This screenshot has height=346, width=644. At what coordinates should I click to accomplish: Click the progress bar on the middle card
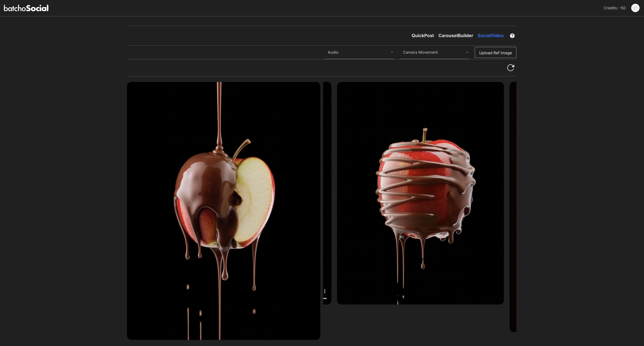(x=325, y=298)
